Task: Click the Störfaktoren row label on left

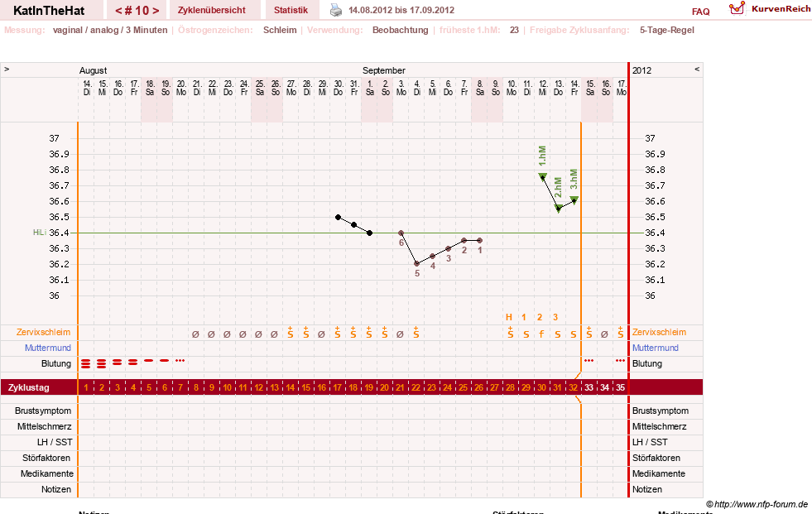Action: [x=46, y=458]
